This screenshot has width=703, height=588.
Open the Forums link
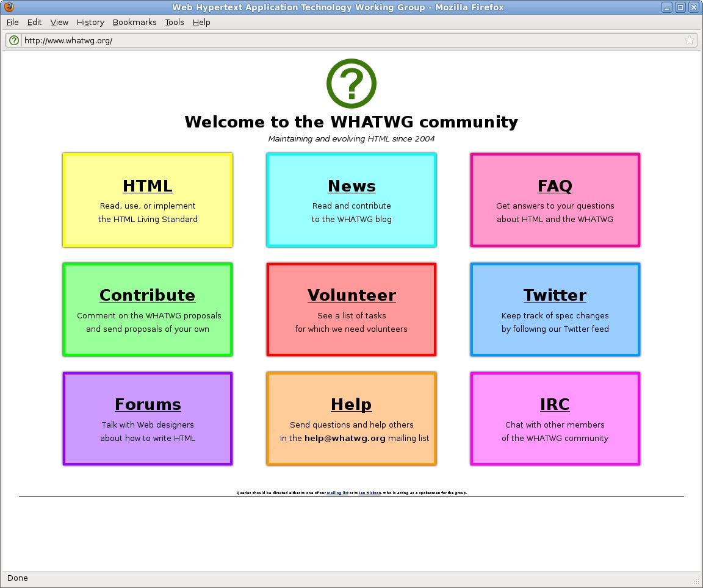148,404
